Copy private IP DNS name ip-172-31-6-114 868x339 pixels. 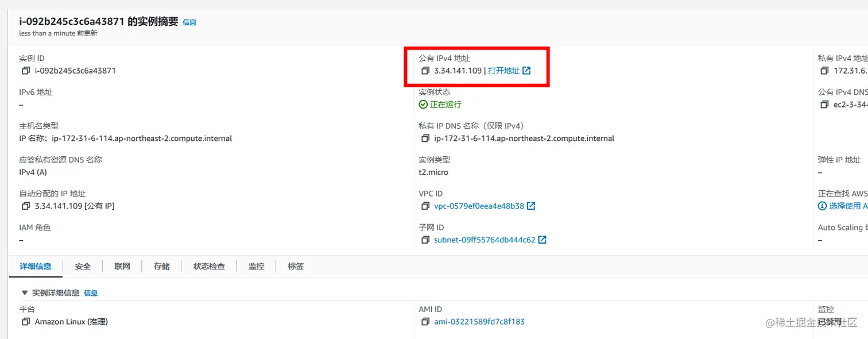point(425,138)
